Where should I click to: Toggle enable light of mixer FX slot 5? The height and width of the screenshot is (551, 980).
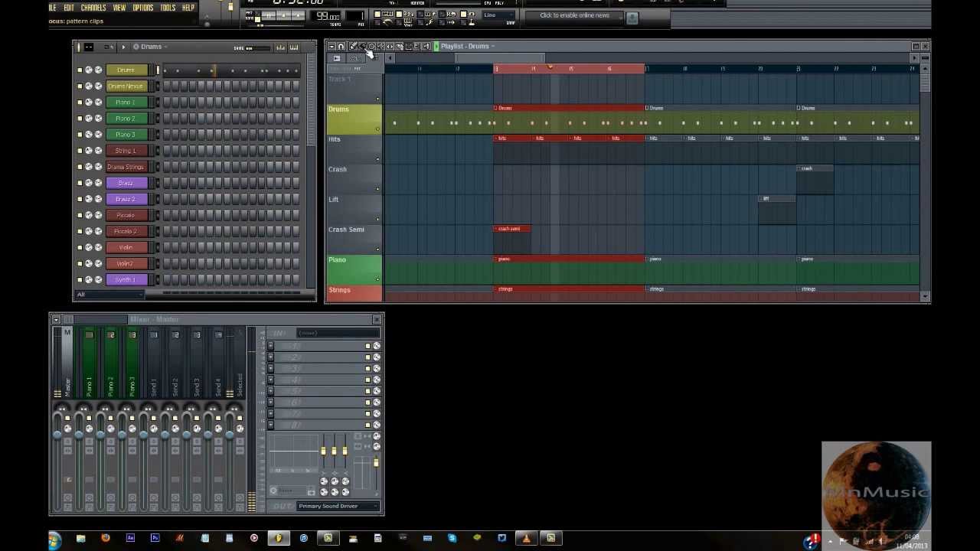point(367,391)
